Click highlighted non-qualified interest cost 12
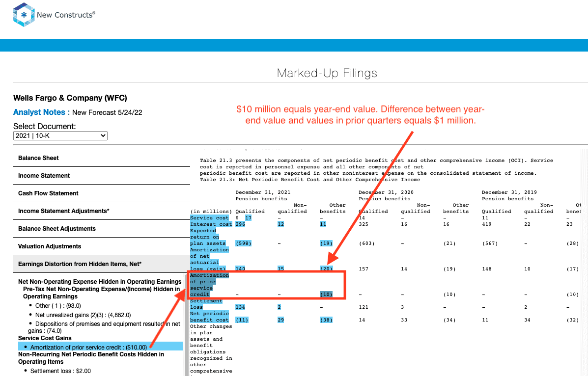This screenshot has height=376, width=588. coord(280,224)
